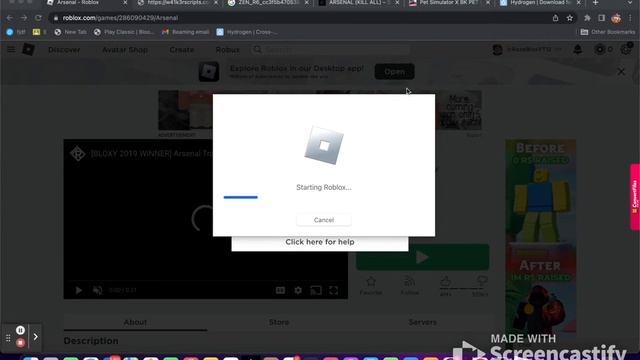Open the Robux page

(227, 50)
